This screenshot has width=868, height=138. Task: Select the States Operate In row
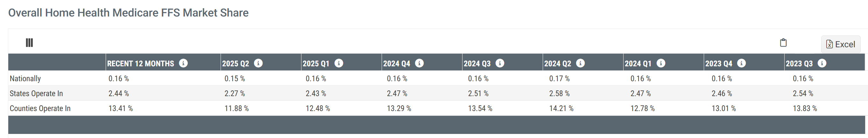tap(36, 93)
